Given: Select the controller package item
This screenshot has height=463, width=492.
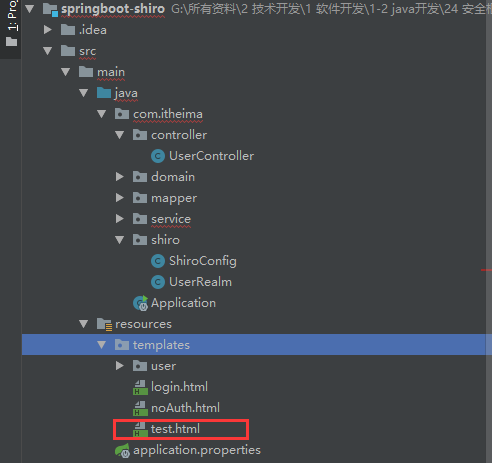Looking at the screenshot, I should [x=179, y=135].
